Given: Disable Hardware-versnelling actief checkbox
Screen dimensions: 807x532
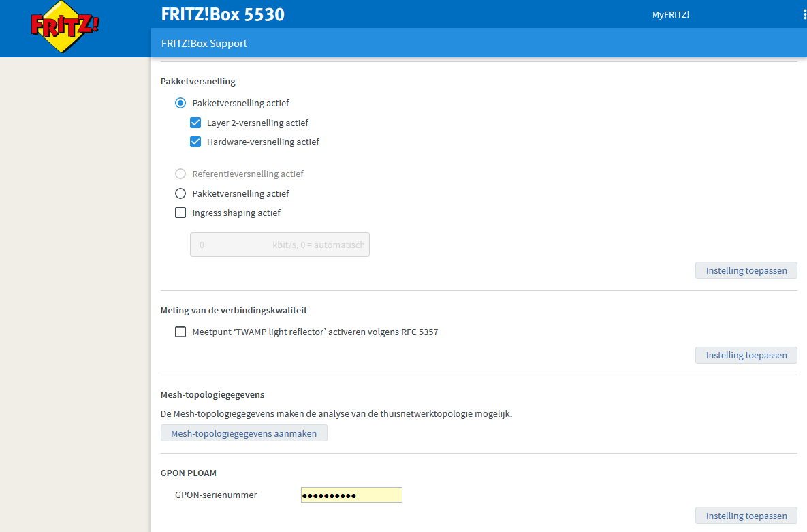Looking at the screenshot, I should pyautogui.click(x=195, y=142).
